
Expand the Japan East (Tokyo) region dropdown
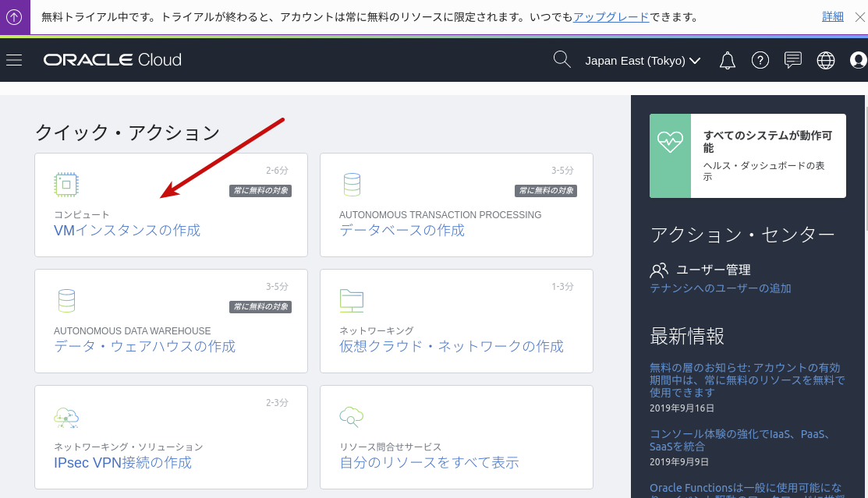643,60
